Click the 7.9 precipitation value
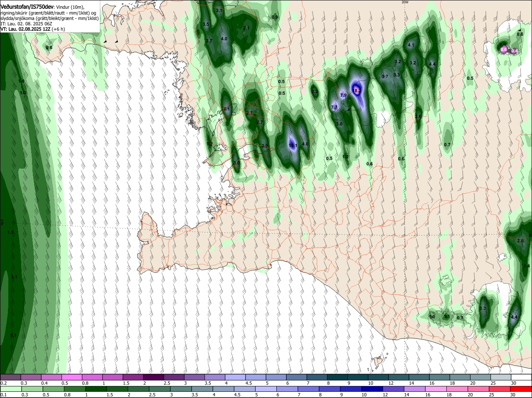Screen dimensions: 532x398 coord(343,95)
